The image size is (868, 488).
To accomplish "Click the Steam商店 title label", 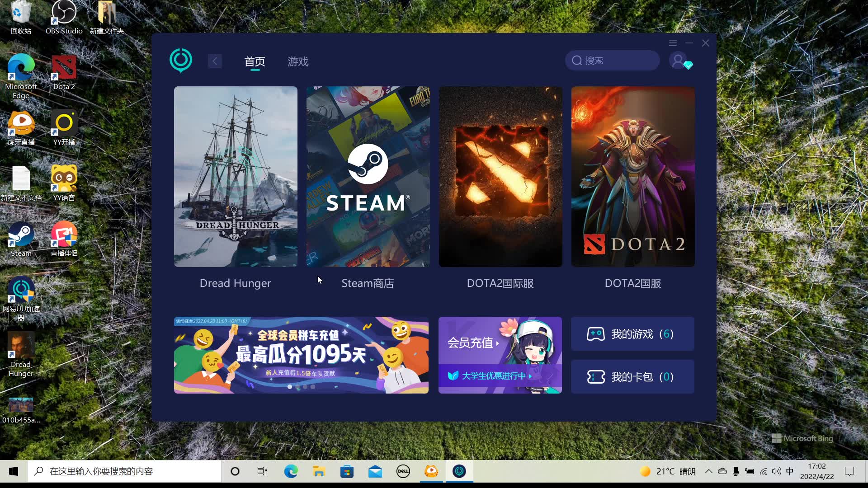I will coord(368,283).
